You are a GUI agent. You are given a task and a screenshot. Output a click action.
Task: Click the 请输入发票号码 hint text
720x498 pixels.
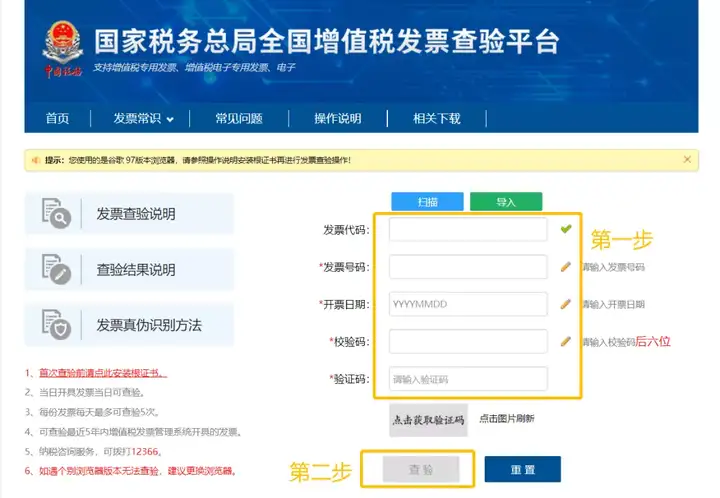coord(613,267)
